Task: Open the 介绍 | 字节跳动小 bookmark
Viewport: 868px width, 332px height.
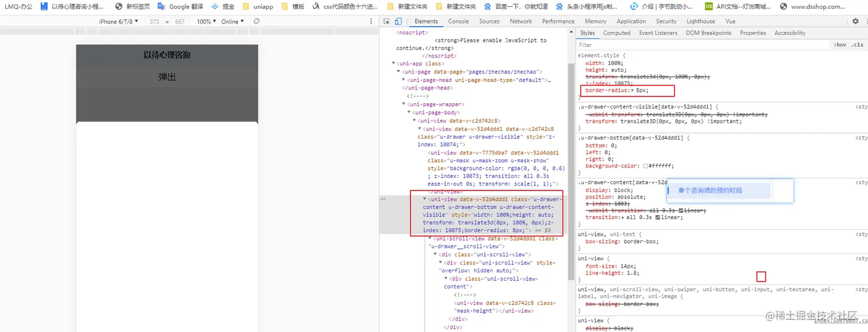Action: [x=662, y=7]
